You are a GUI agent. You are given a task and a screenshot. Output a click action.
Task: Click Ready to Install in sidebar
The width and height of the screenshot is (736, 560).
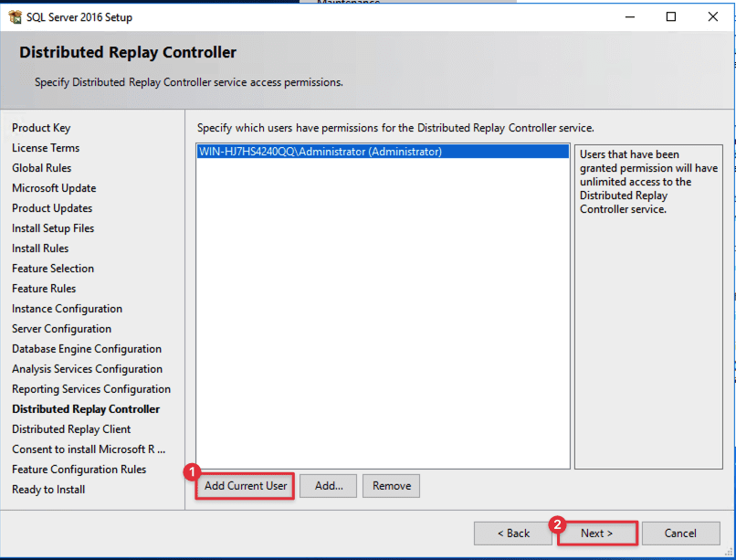(x=48, y=490)
